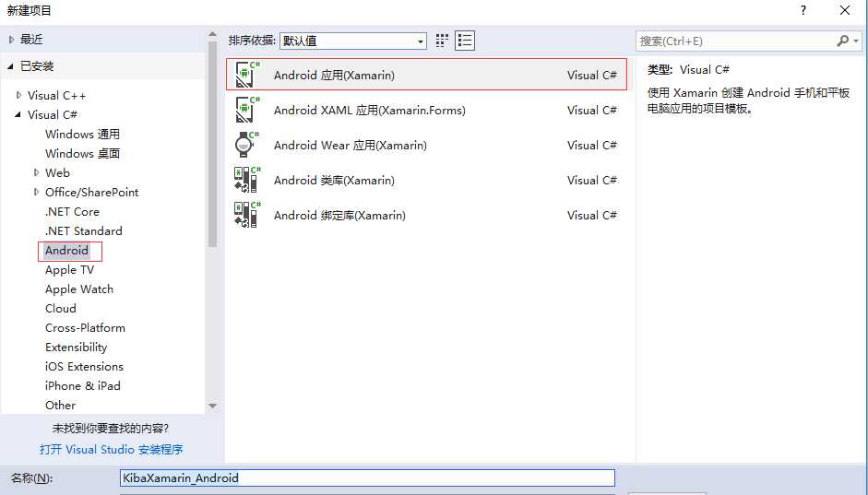Screen dimensions: 868x495
Task: Select the Extensibility category
Action: click(x=77, y=348)
